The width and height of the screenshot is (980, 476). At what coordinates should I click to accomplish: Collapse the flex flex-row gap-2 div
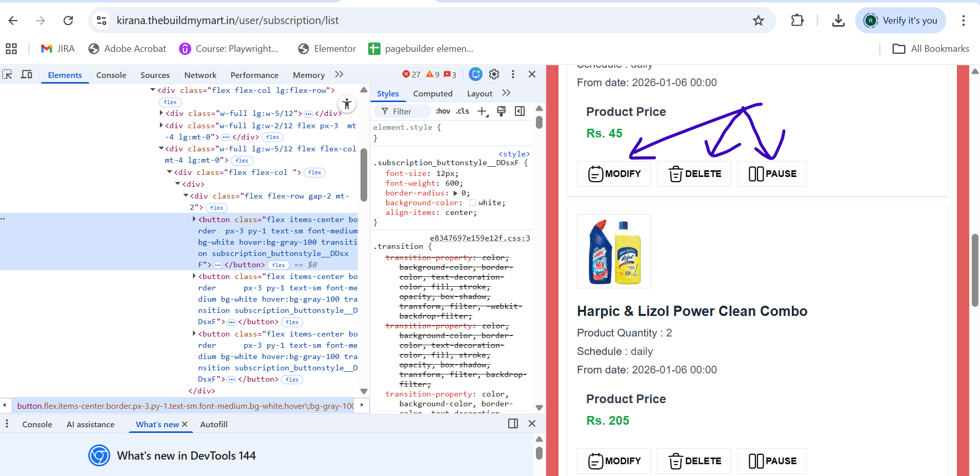pos(186,195)
